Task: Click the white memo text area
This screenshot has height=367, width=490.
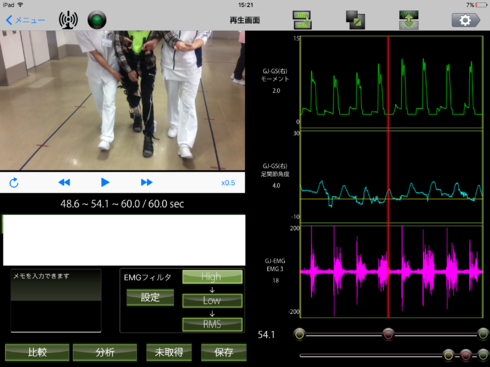Action: coord(124,240)
